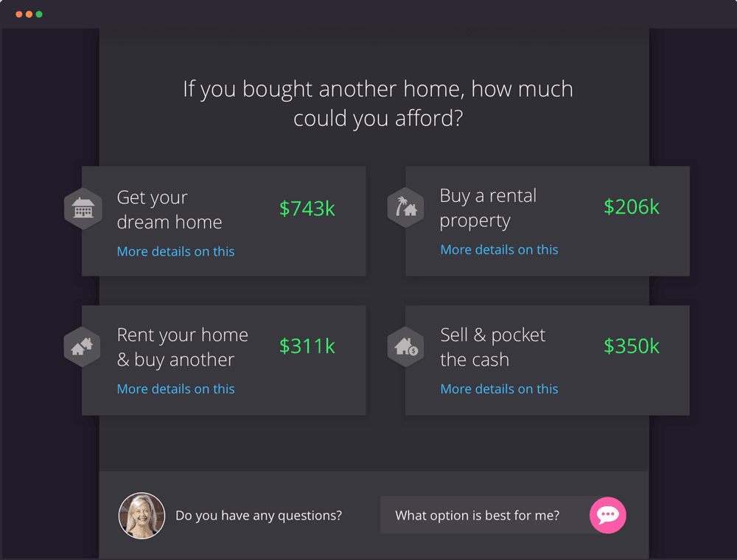The height and width of the screenshot is (560, 737).
Task: Click the red close window dot
Action: (x=19, y=14)
